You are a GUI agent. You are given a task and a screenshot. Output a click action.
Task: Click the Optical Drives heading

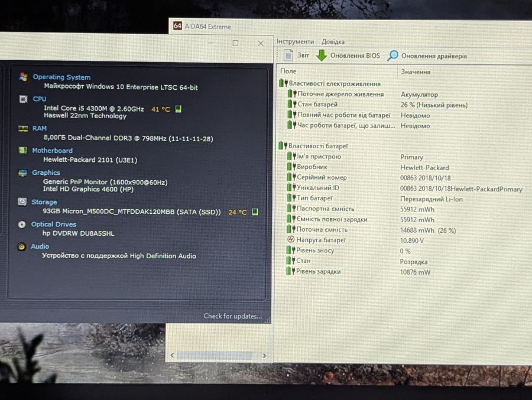54,225
